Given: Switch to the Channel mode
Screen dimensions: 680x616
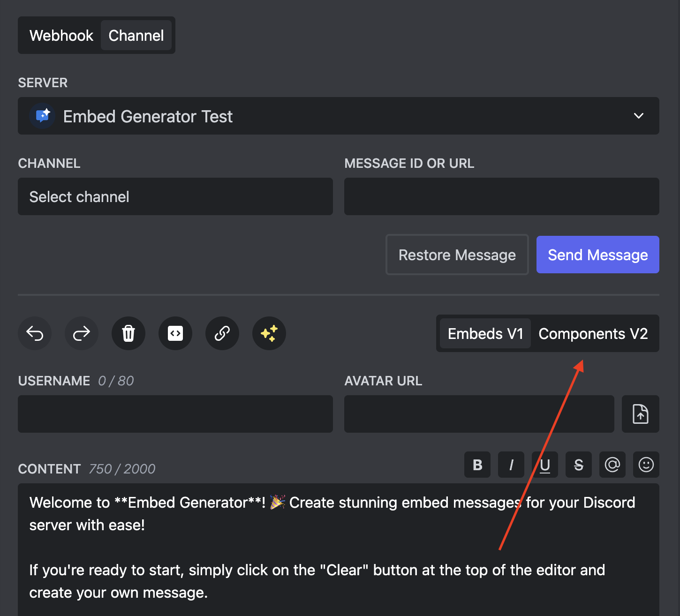Looking at the screenshot, I should pyautogui.click(x=136, y=35).
